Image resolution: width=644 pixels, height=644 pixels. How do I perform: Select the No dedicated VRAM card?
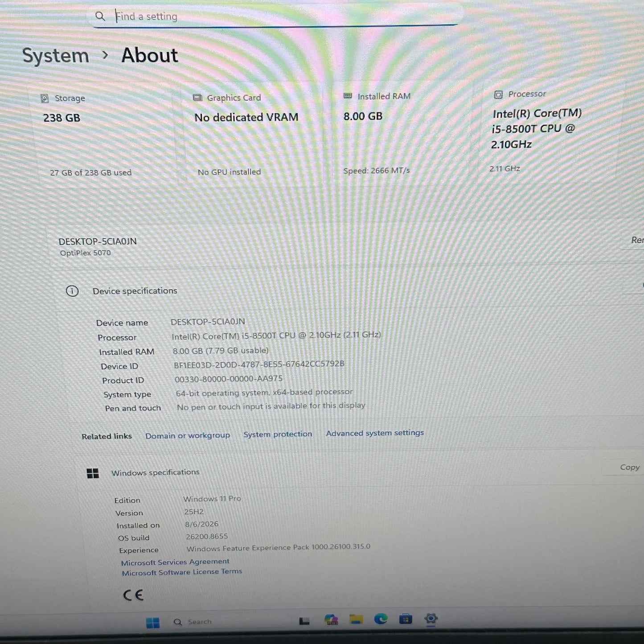[x=253, y=134]
